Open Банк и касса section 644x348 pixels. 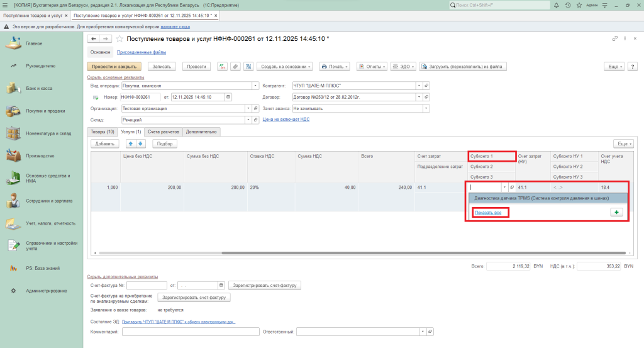[x=39, y=89]
